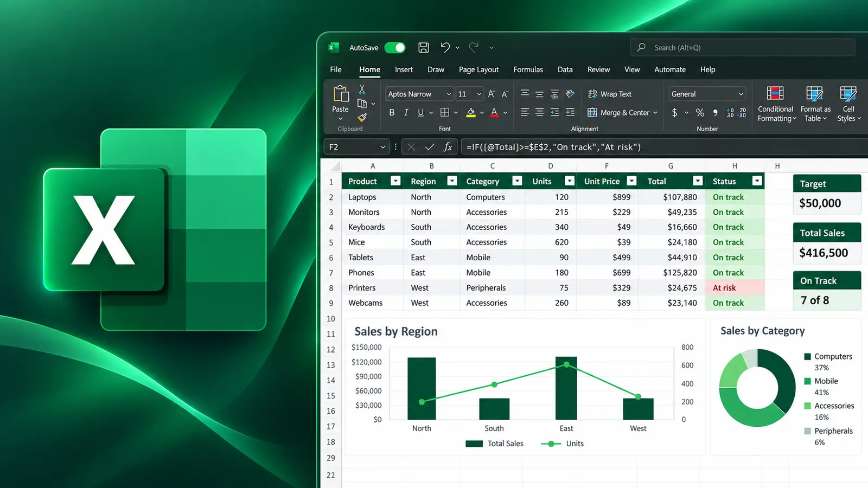Open the Aptos Narrow font dropdown

(x=449, y=94)
